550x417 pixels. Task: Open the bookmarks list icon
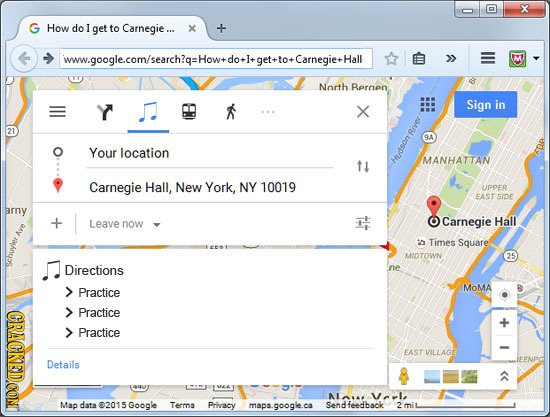coord(418,59)
